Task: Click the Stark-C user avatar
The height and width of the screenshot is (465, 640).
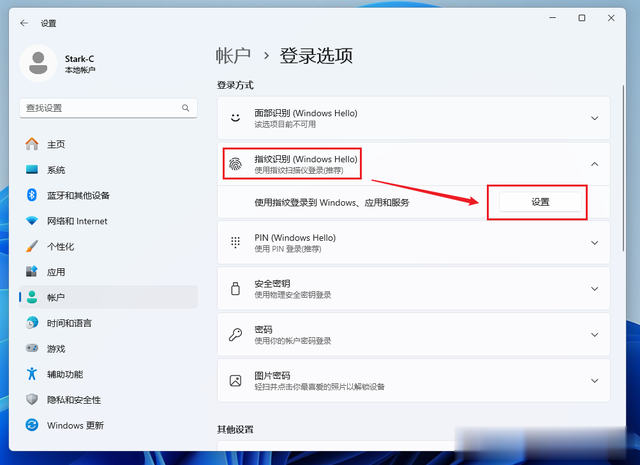Action: click(x=38, y=63)
